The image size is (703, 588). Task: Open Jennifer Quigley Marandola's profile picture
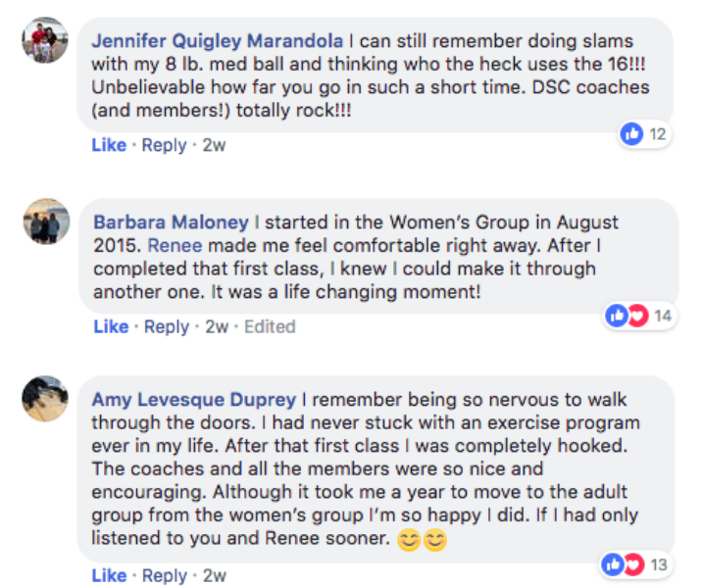(x=45, y=40)
